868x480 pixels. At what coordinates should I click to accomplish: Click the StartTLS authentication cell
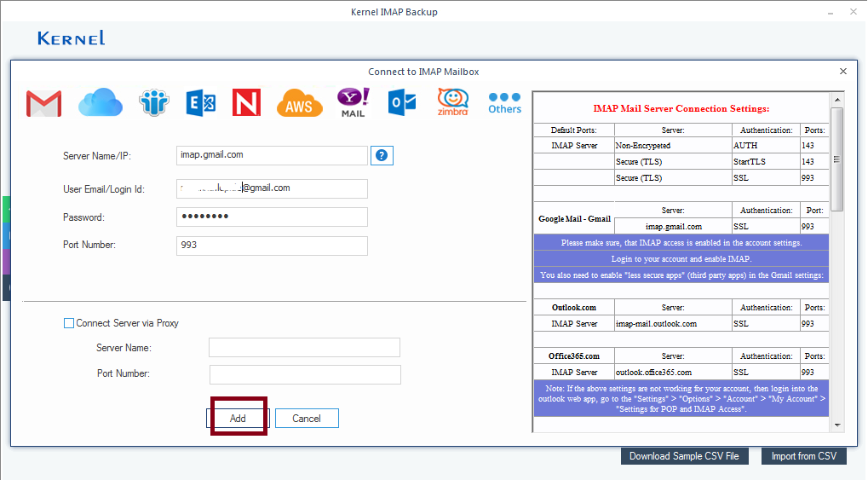[766, 161]
